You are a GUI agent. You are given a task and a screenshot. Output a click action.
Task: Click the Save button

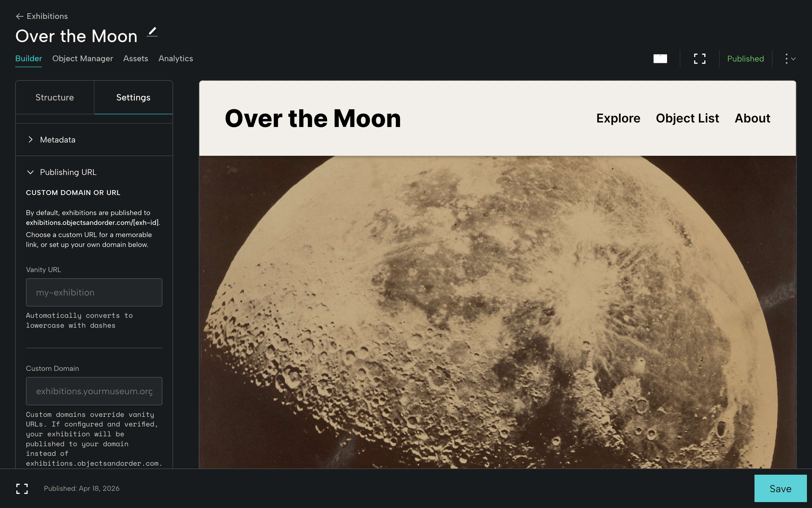780,489
